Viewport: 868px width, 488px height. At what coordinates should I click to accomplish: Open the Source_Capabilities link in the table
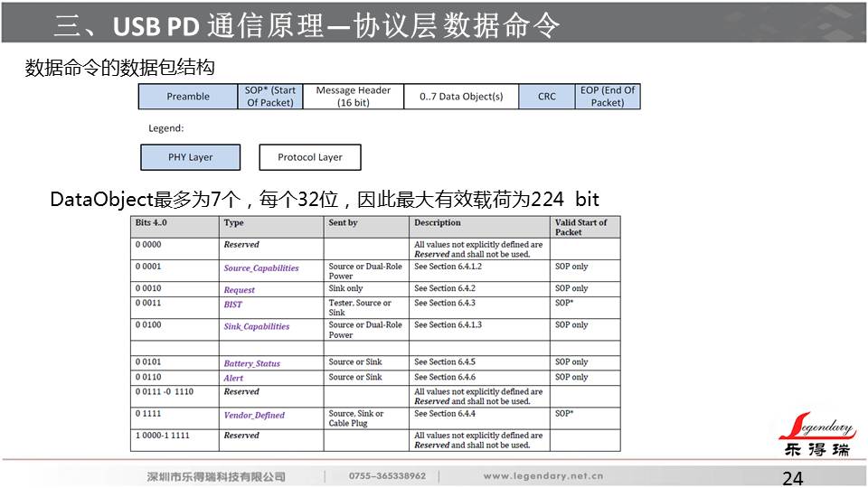[x=260, y=268]
